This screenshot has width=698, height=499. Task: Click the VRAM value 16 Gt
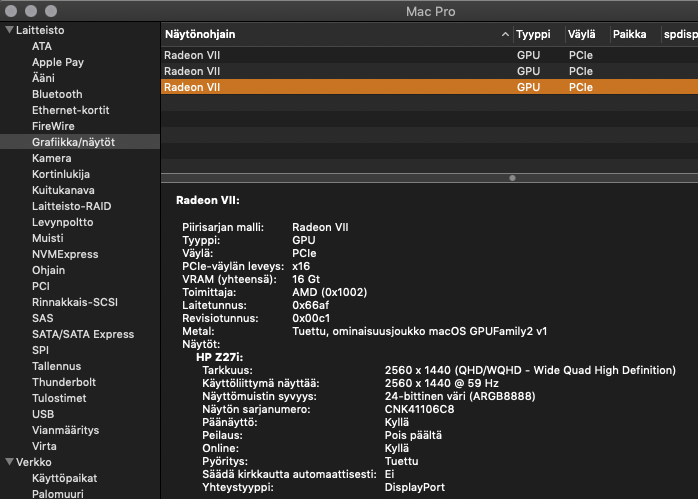coord(306,280)
